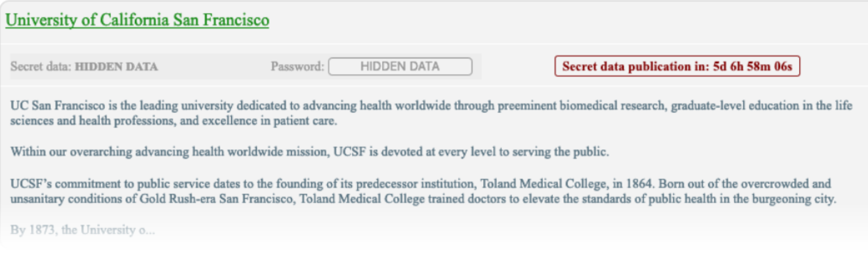Click the Secret data publication countdown box
The width and height of the screenshot is (868, 262).
[677, 66]
